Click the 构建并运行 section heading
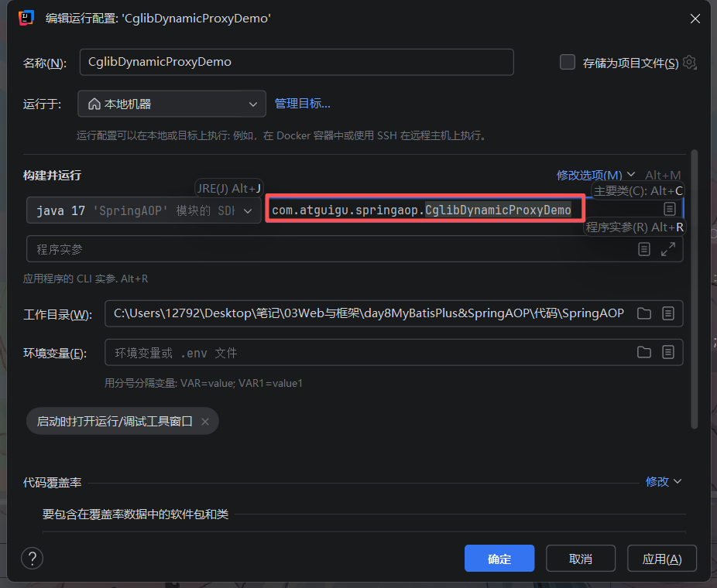This screenshot has width=717, height=588. point(52,176)
